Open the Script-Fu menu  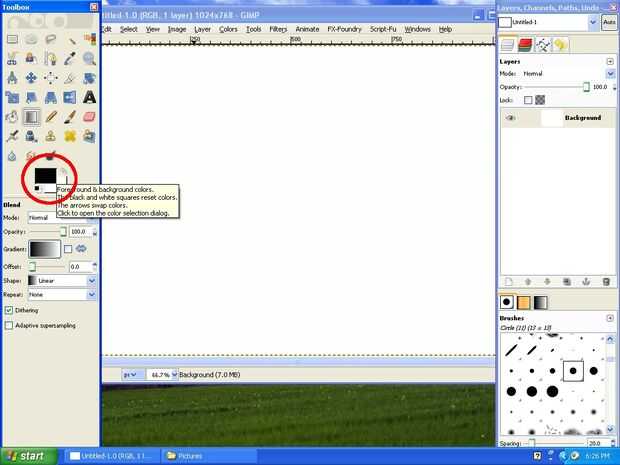pyautogui.click(x=383, y=29)
